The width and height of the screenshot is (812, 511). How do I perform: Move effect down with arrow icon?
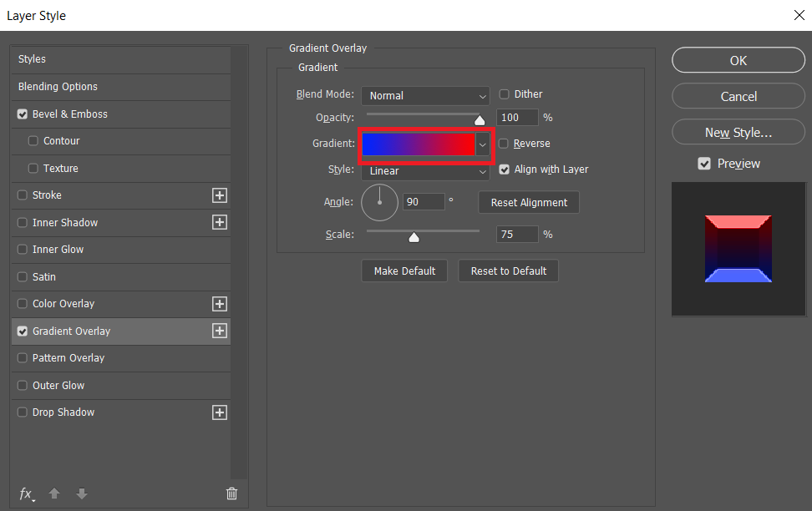tap(82, 493)
